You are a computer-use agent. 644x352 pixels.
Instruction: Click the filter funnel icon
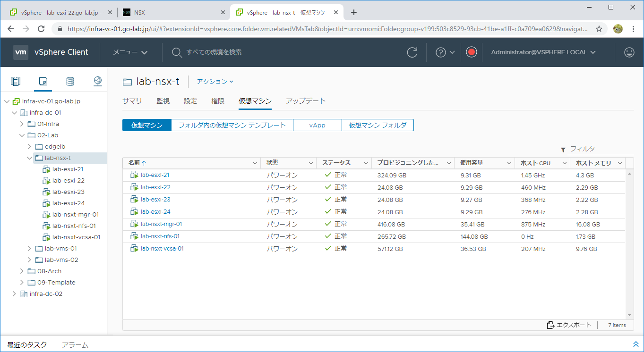point(563,150)
